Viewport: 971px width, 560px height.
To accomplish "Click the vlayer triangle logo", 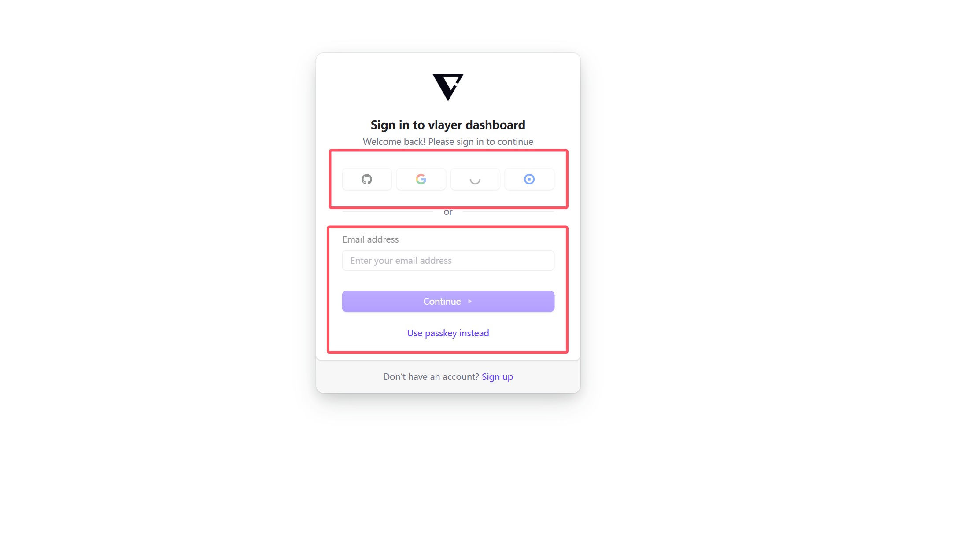I will tap(448, 87).
